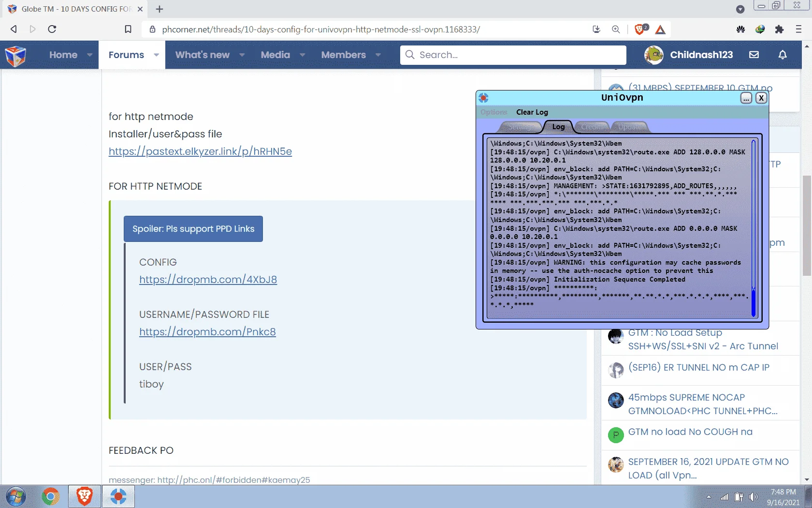
Task: Open the dropmb.com/Pnkc8 password file link
Action: (207, 332)
